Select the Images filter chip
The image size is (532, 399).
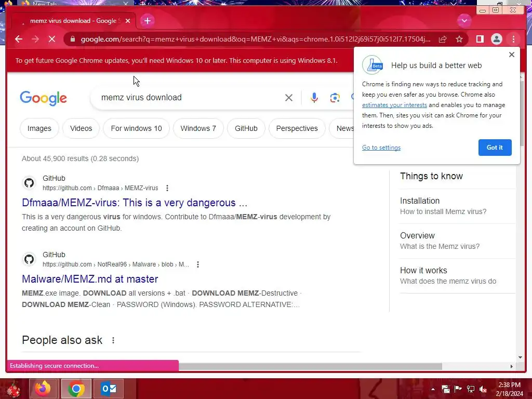(39, 129)
